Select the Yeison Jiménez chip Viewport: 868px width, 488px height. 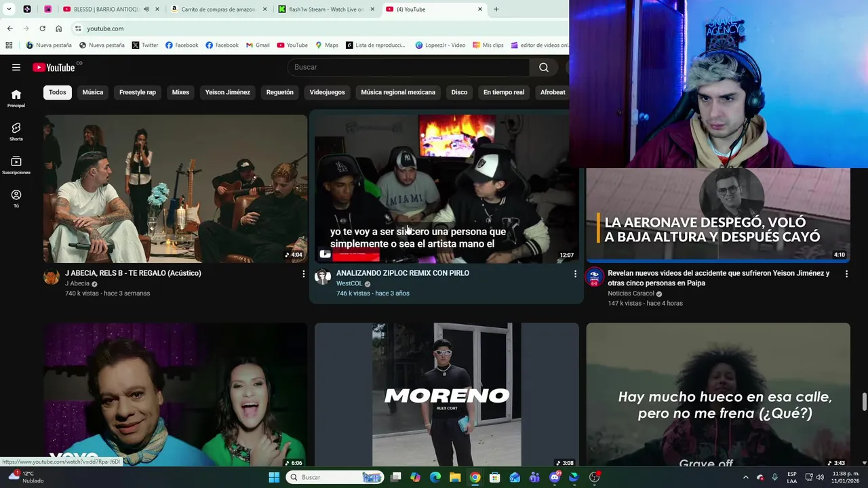pos(228,92)
